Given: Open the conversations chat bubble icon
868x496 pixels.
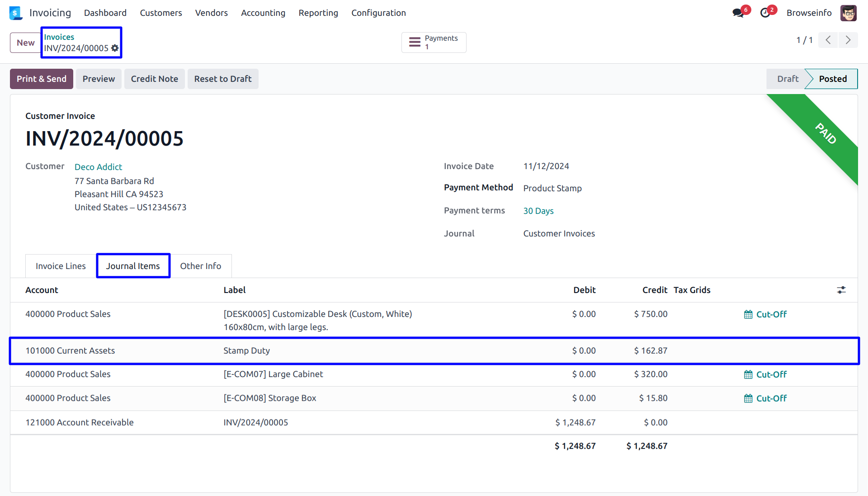Looking at the screenshot, I should 738,13.
